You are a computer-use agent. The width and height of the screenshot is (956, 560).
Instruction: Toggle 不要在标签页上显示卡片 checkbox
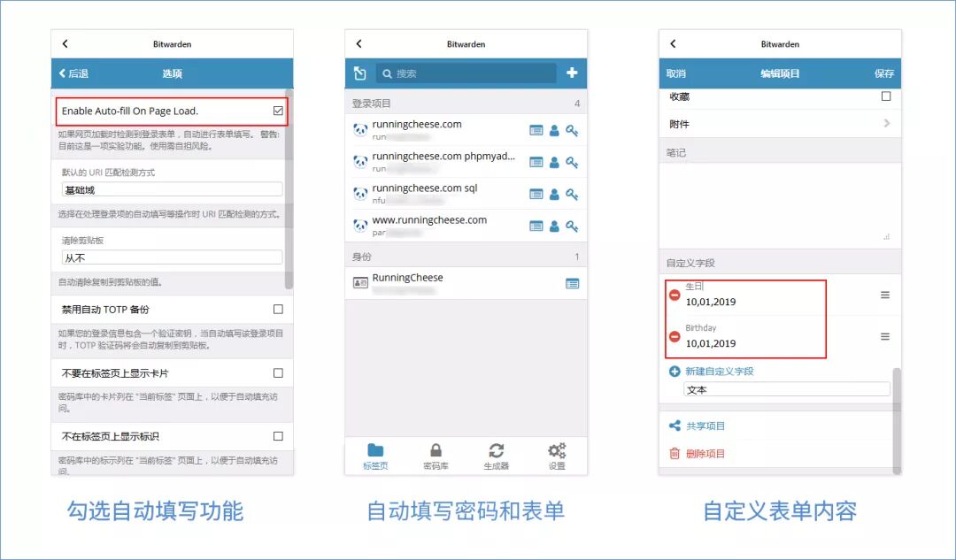(278, 373)
